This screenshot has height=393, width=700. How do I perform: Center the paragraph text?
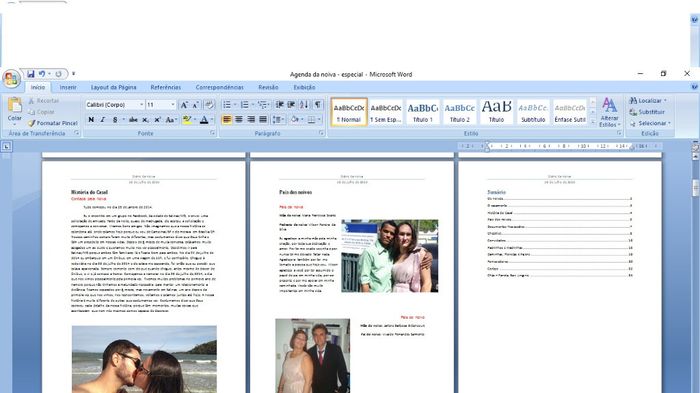coord(239,120)
